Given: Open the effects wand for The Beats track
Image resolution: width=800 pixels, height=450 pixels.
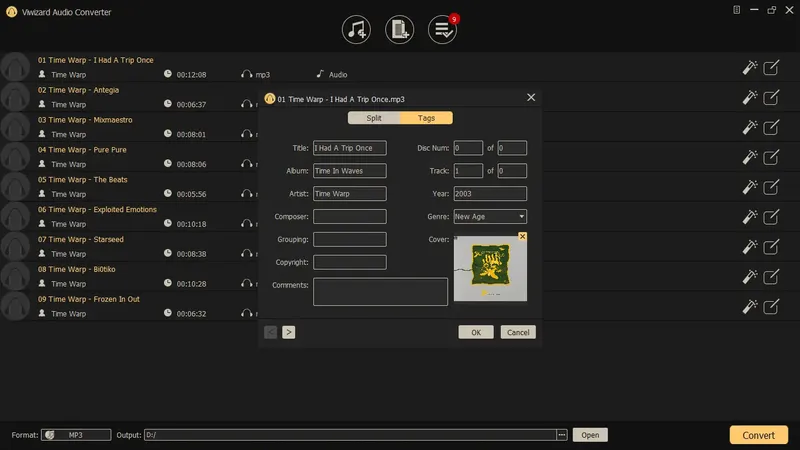Looking at the screenshot, I should coord(749,187).
